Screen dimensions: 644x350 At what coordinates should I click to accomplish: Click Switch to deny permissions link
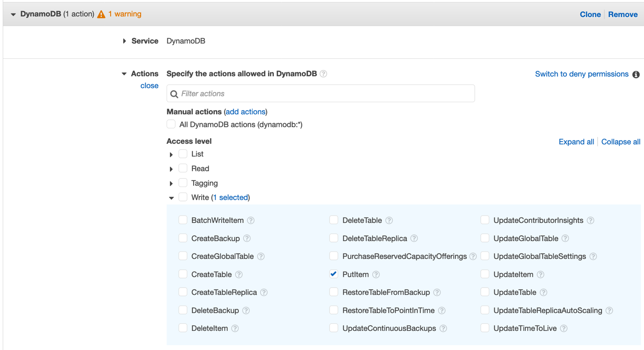click(x=581, y=74)
